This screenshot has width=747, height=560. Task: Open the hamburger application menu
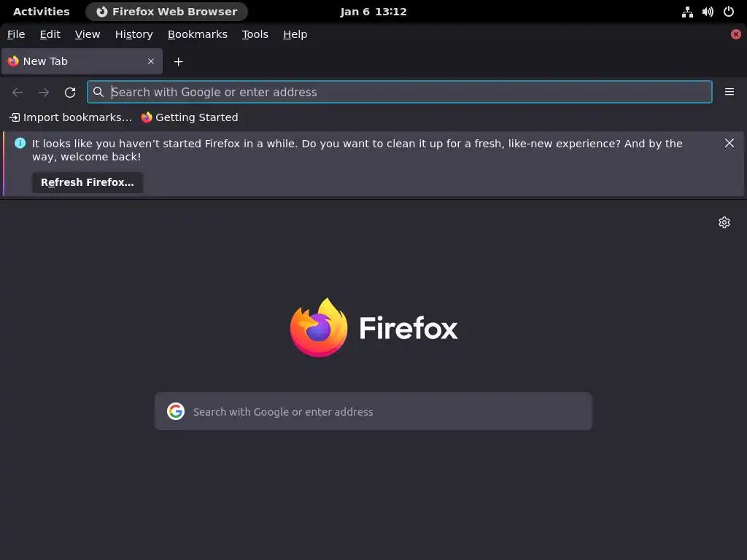[729, 92]
